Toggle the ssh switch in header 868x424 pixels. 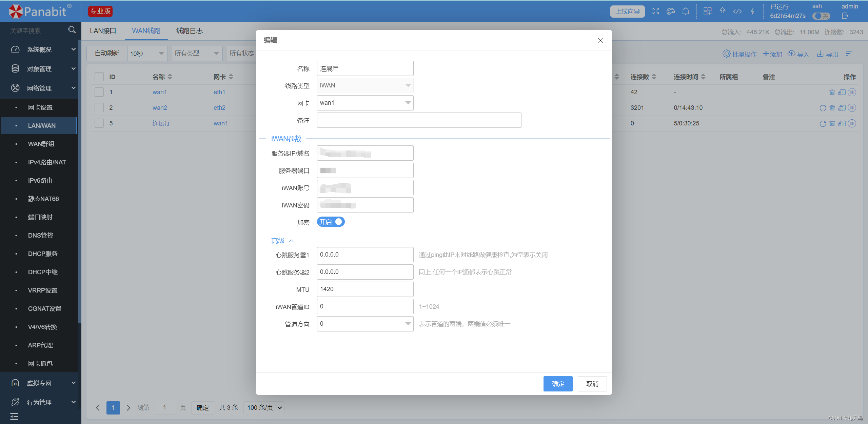click(821, 16)
